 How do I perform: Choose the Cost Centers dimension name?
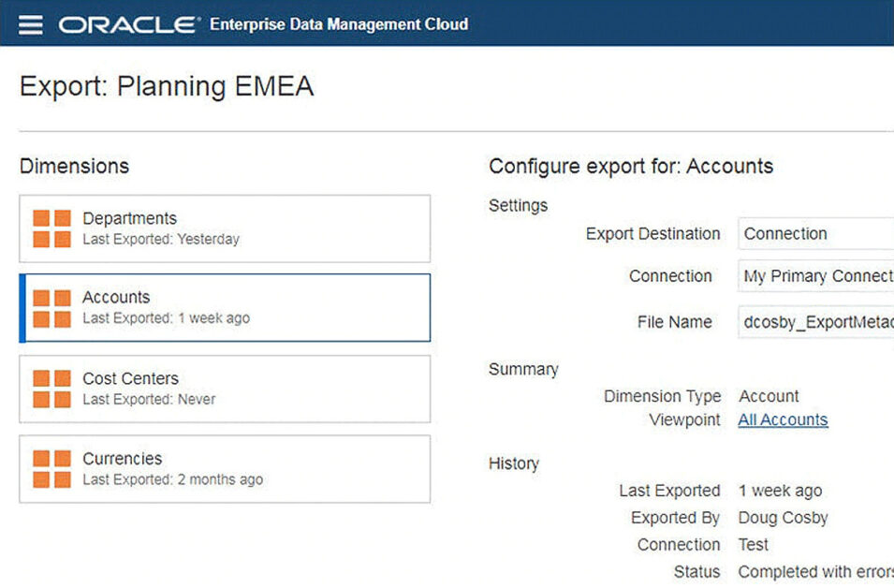pyautogui.click(x=130, y=378)
